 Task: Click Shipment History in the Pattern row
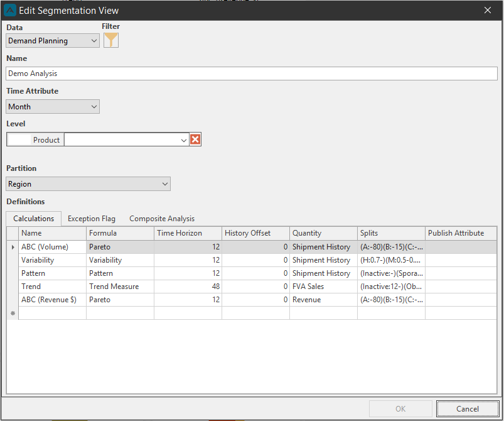[324, 273]
